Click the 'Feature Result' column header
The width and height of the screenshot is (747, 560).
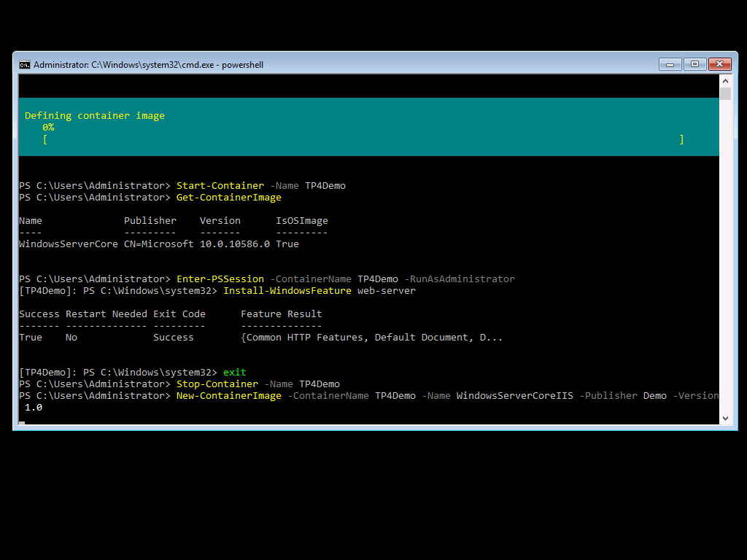pos(282,314)
